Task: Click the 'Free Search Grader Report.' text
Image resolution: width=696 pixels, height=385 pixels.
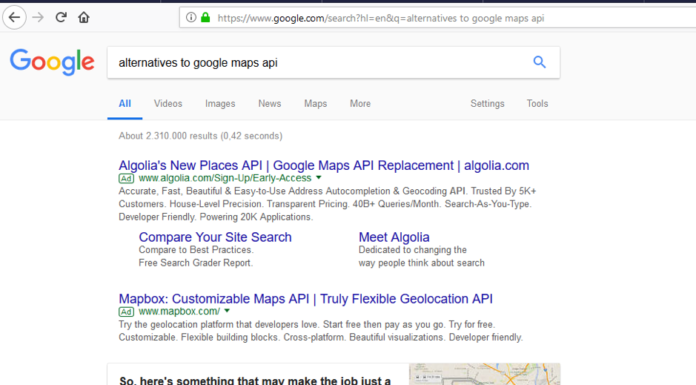Action: point(195,263)
